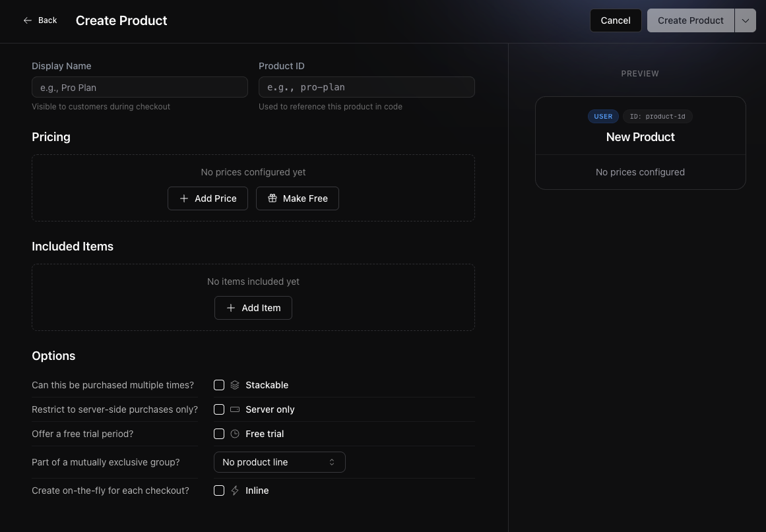This screenshot has width=766, height=532.
Task: Click the Display Name field label
Action: tap(61, 66)
